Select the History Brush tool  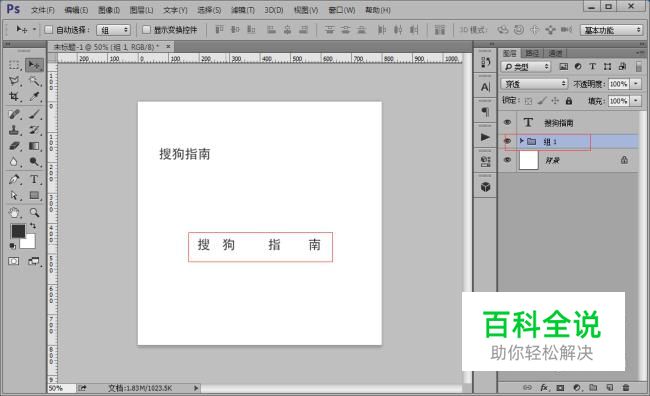(34, 130)
